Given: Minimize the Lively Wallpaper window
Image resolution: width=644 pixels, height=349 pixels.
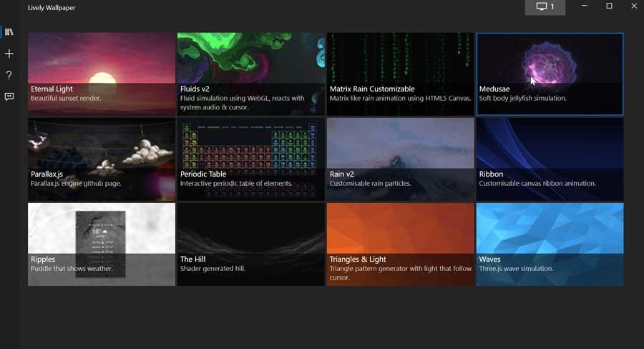Looking at the screenshot, I should point(585,6).
